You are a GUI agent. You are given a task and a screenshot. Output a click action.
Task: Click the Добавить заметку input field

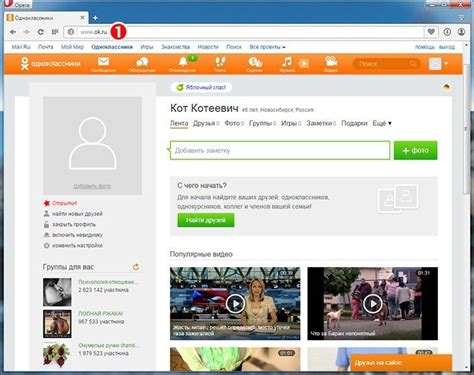(x=280, y=150)
